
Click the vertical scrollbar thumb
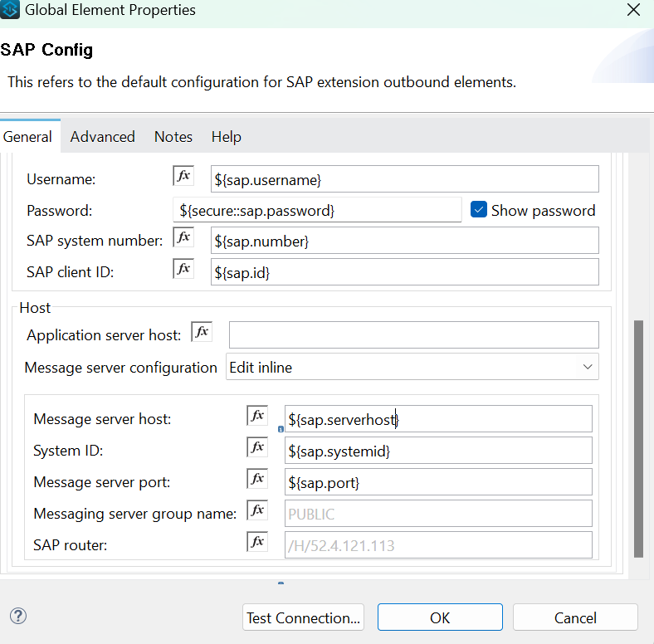pyautogui.click(x=637, y=438)
